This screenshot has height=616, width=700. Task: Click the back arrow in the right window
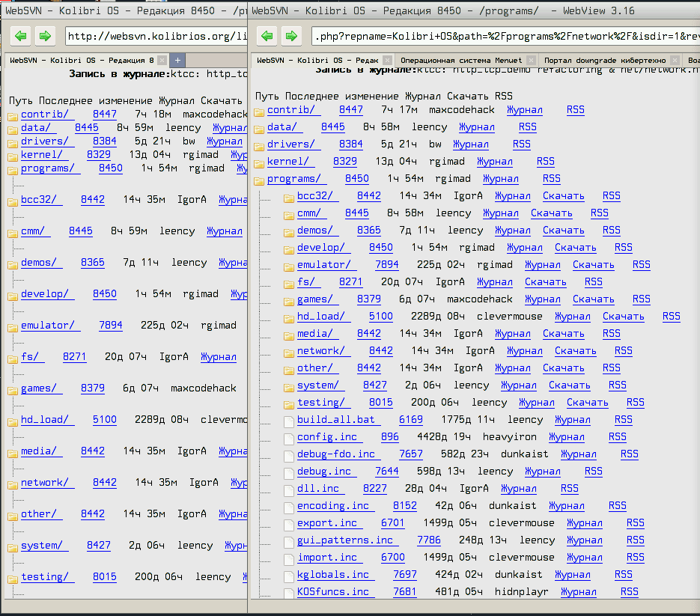coord(267,36)
